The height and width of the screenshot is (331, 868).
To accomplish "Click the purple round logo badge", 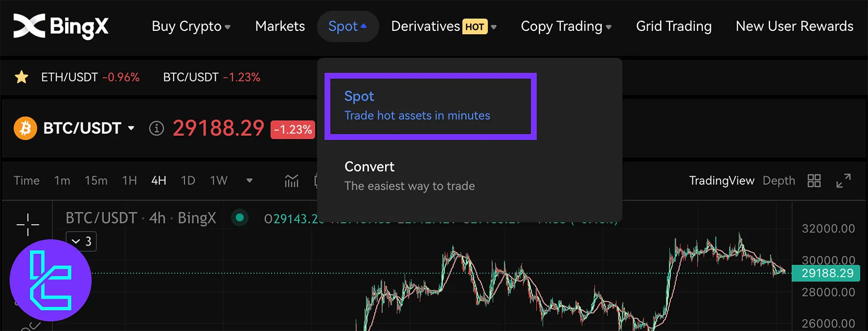I will click(x=51, y=280).
